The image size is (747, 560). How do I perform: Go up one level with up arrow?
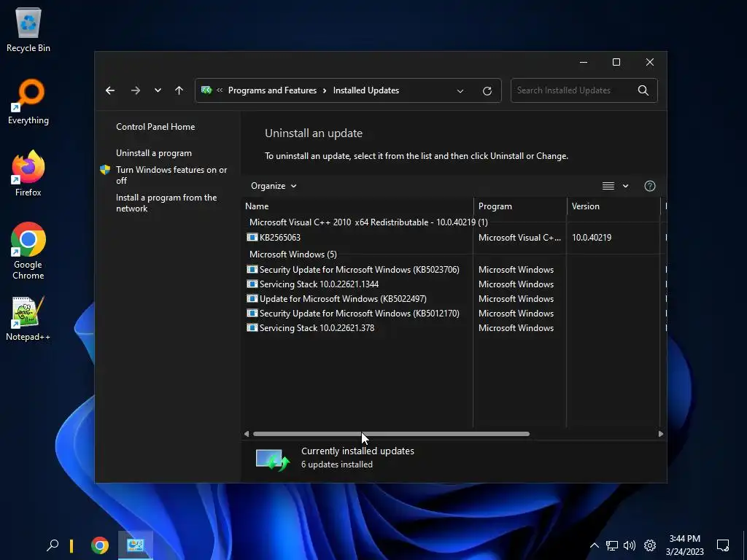[x=179, y=90]
